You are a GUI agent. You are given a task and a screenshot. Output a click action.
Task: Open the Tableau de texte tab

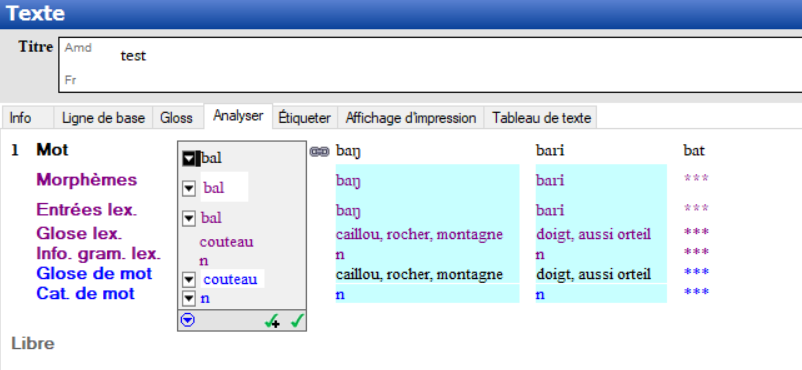[541, 118]
